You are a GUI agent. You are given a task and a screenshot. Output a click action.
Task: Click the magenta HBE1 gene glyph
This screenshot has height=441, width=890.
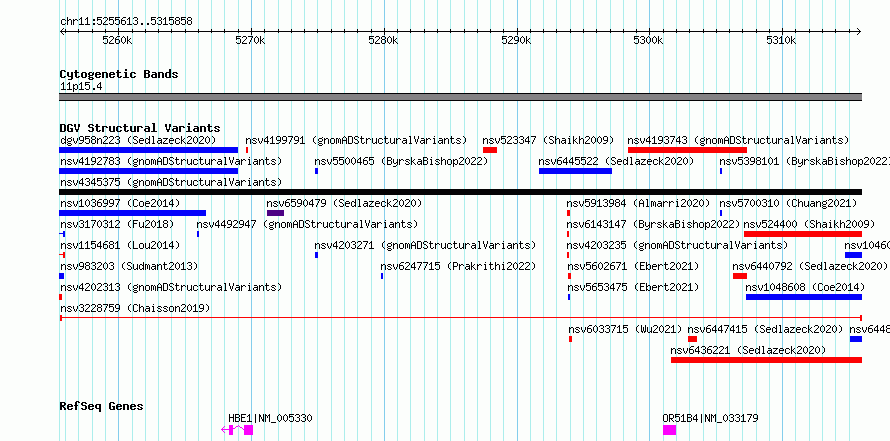[x=237, y=430]
